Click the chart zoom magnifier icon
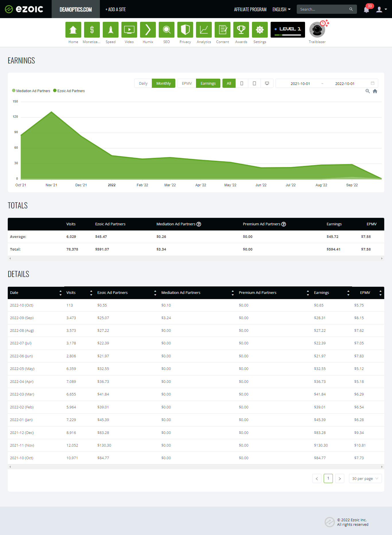 [x=367, y=91]
